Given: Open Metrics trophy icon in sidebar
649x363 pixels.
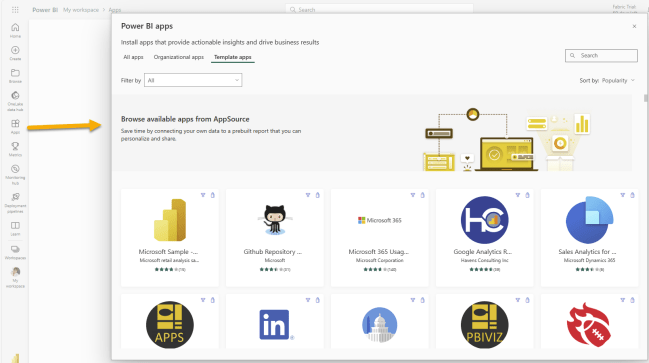Looking at the screenshot, I should (x=15, y=149).
